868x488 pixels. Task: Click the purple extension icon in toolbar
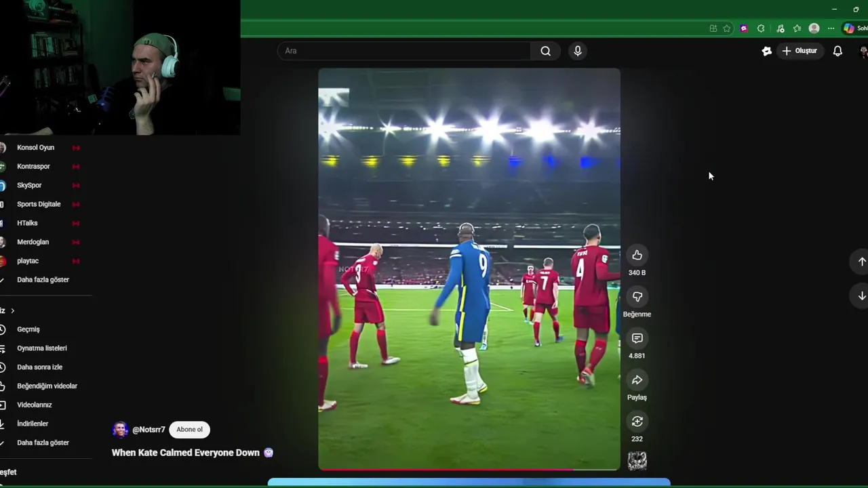point(744,28)
